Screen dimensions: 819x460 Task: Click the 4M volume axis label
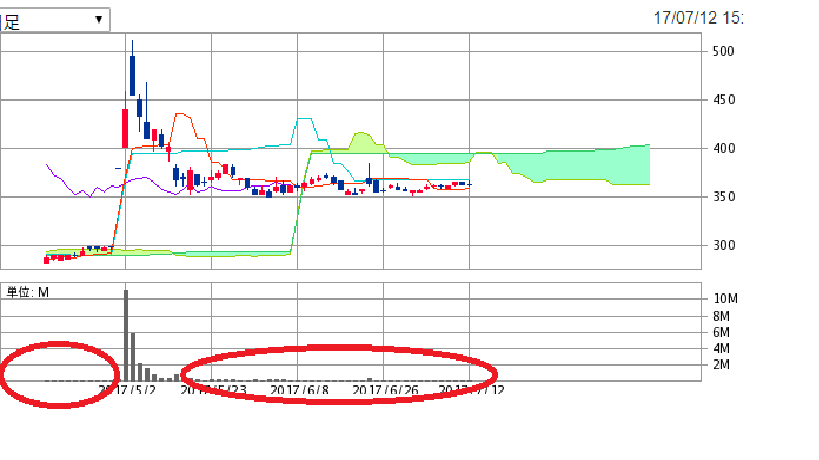point(721,348)
